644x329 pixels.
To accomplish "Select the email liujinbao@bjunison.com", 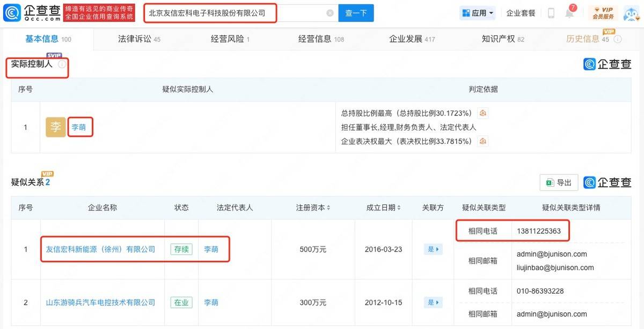I will click(555, 267).
